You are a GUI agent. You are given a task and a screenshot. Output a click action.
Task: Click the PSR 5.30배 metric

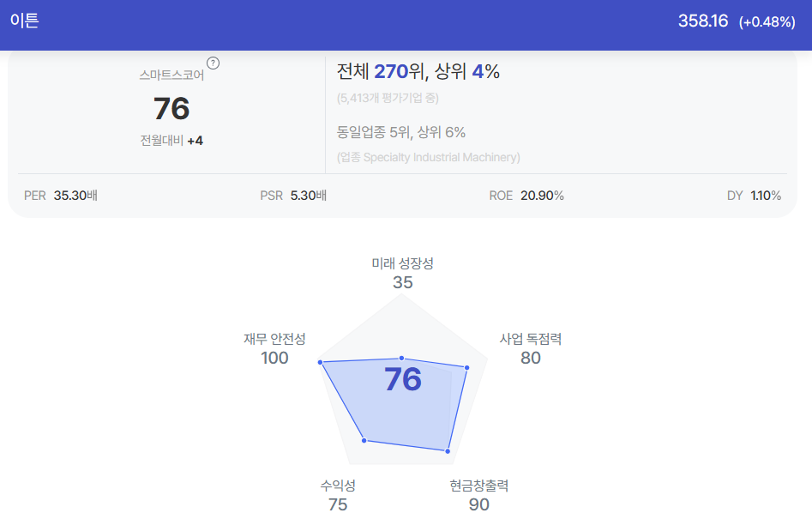(293, 196)
